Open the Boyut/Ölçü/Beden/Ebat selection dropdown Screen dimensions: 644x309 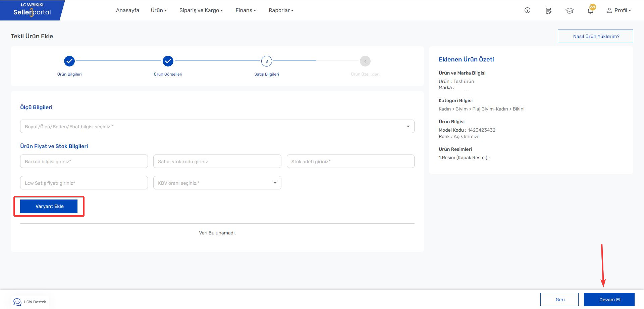[217, 126]
